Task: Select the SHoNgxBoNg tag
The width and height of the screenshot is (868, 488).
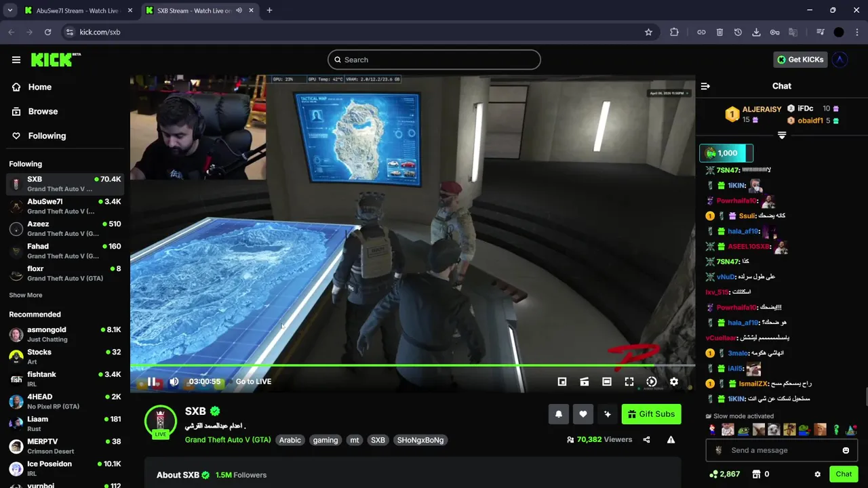Action: (420, 440)
